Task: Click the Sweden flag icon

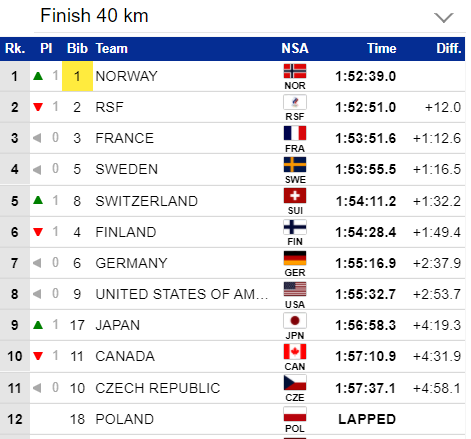Action: (x=295, y=165)
